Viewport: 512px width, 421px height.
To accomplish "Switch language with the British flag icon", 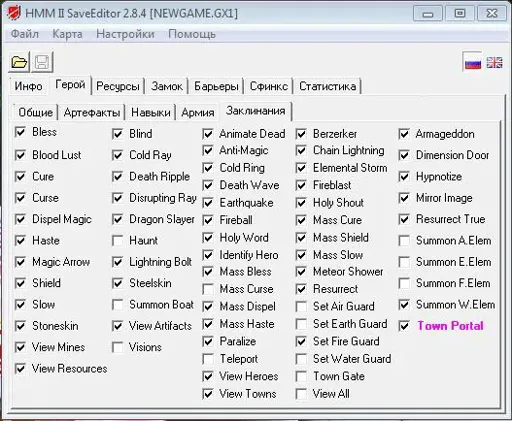I will (494, 62).
